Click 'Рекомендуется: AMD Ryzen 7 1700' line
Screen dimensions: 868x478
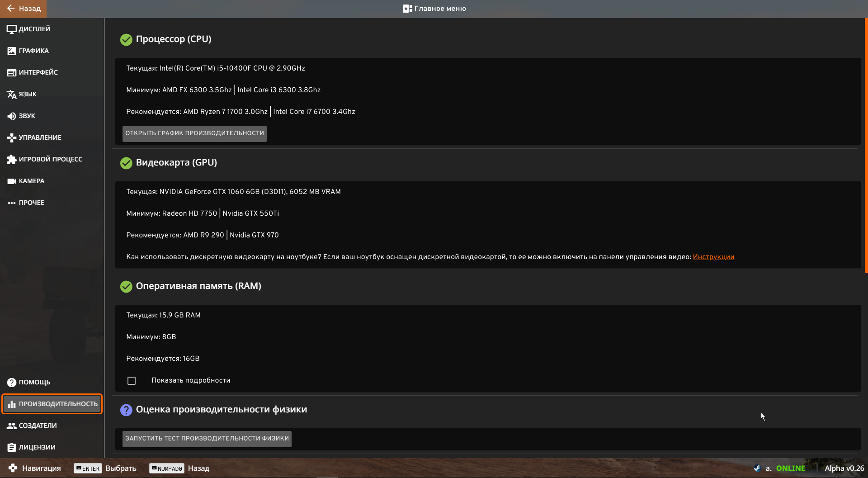coord(241,112)
